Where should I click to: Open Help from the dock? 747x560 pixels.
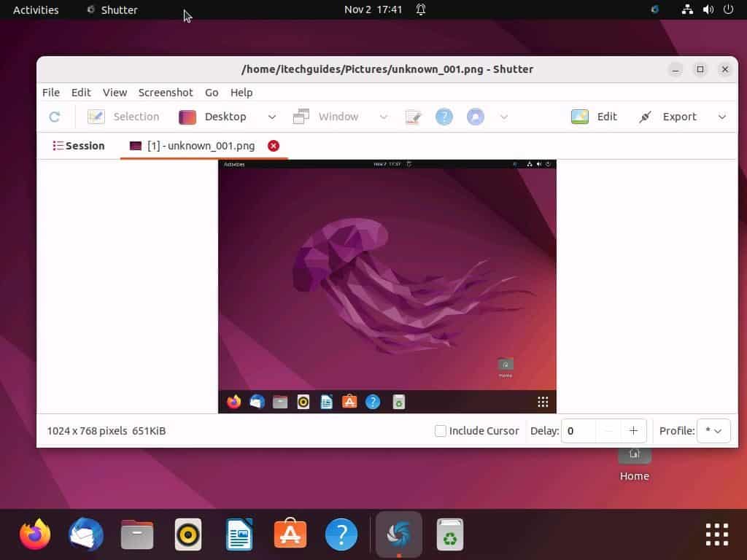[341, 534]
